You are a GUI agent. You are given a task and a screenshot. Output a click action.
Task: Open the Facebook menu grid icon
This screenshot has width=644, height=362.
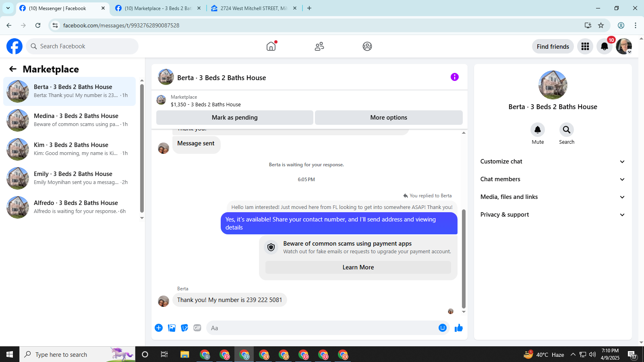point(585,46)
